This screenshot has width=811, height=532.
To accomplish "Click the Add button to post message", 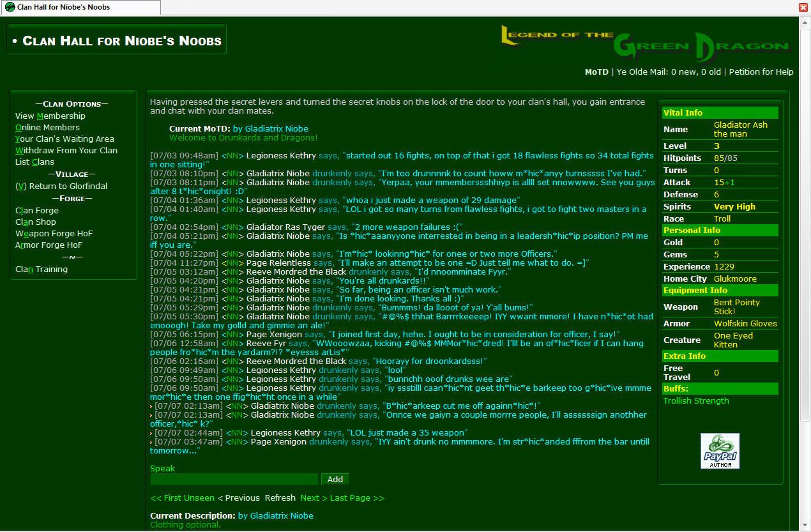I will coord(335,479).
